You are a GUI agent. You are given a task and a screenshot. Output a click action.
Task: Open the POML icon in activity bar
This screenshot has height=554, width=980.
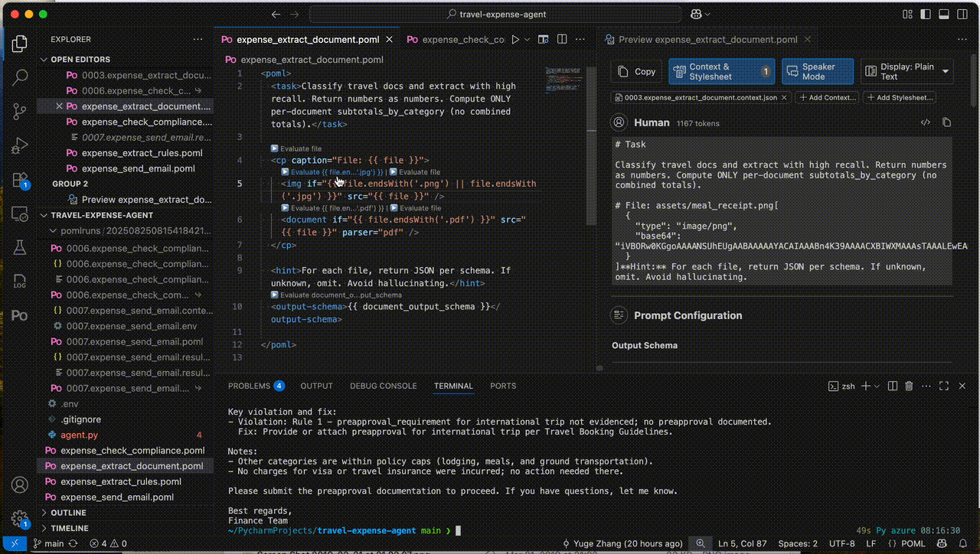[21, 315]
